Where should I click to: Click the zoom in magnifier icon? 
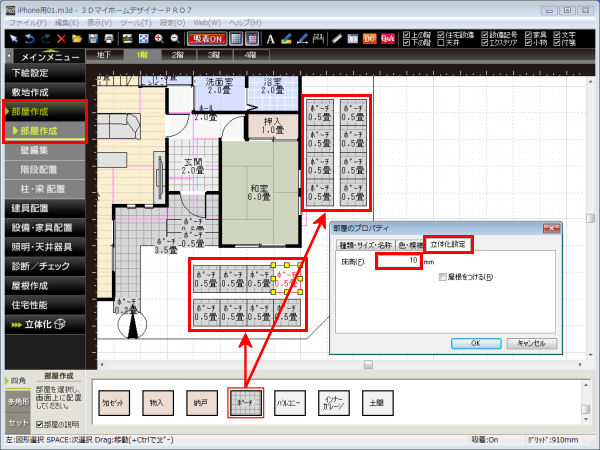coord(159,38)
